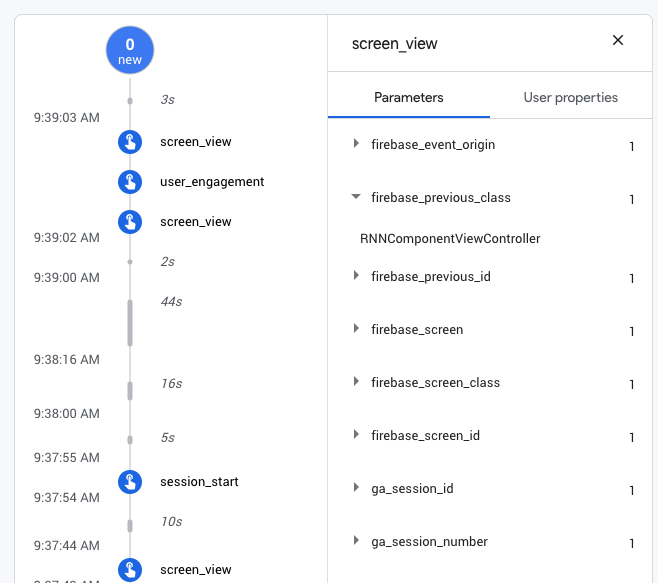Select the screen_view icon below 9:37:44 AM
The image size is (658, 583).
(x=130, y=570)
